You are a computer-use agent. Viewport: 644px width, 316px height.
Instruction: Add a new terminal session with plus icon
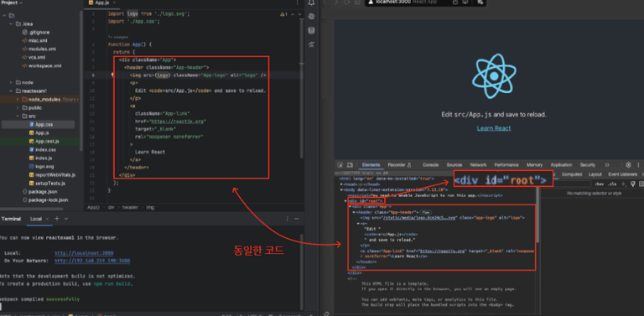click(x=57, y=219)
